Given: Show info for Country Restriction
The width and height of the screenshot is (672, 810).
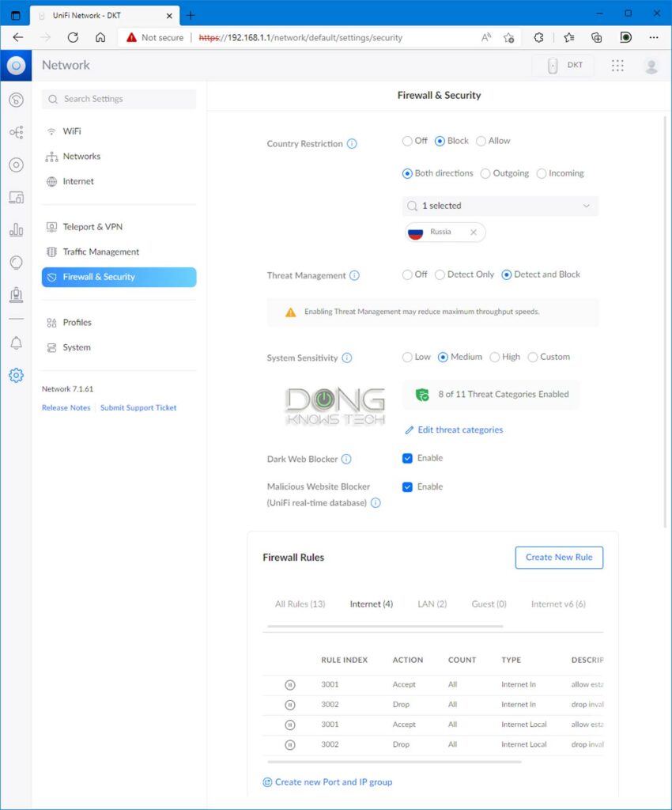Looking at the screenshot, I should click(x=352, y=144).
